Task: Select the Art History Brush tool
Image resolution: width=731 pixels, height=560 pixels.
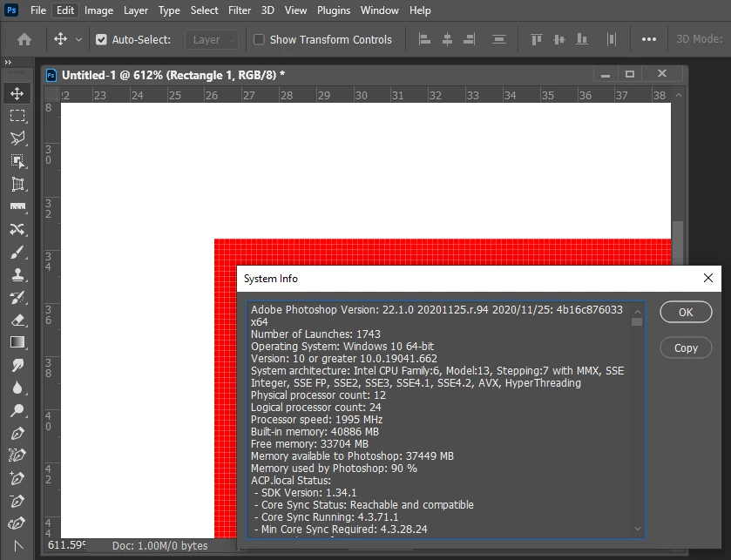Action: pos(17,297)
